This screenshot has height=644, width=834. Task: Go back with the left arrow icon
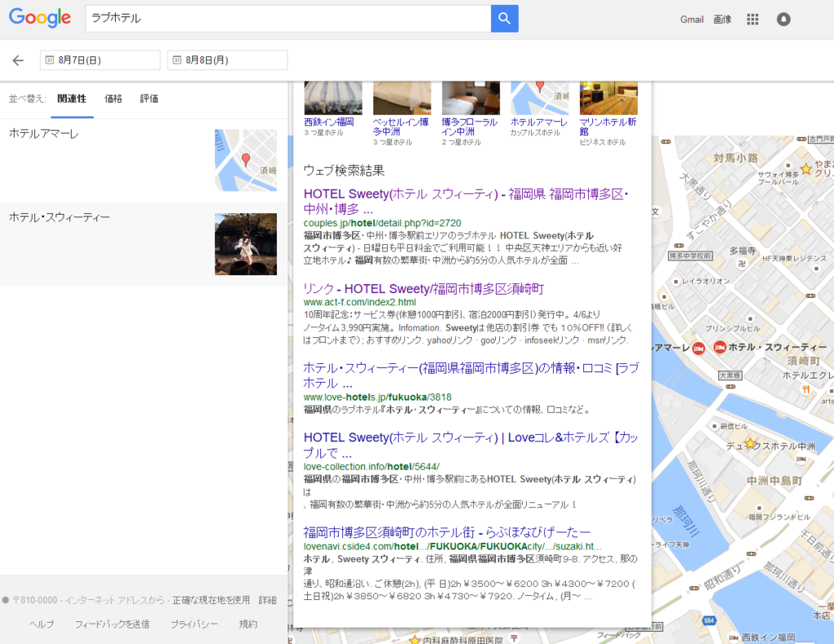tap(18, 60)
